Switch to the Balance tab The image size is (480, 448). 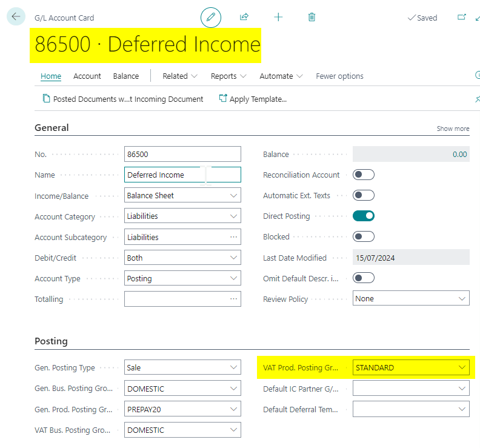126,76
